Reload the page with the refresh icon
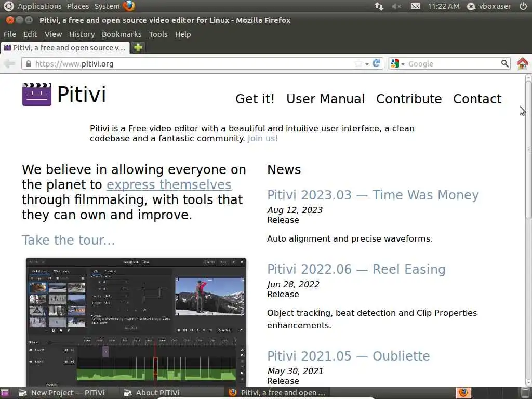Screen dimensions: 532x399 click(x=376, y=63)
